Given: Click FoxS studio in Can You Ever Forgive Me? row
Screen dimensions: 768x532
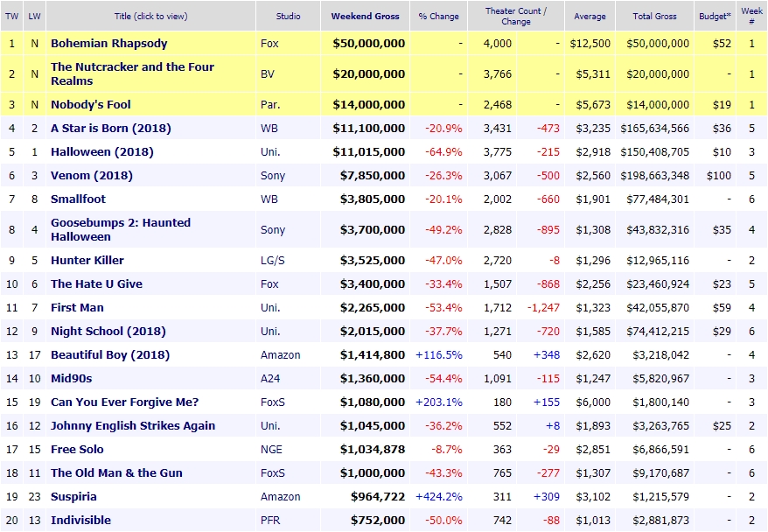Looking at the screenshot, I should click(273, 402).
